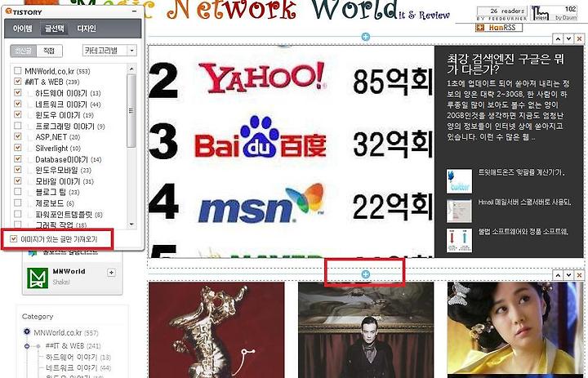This screenshot has width=588, height=378.
Task: Click the TISTORY logo in panel header
Action: [24, 12]
